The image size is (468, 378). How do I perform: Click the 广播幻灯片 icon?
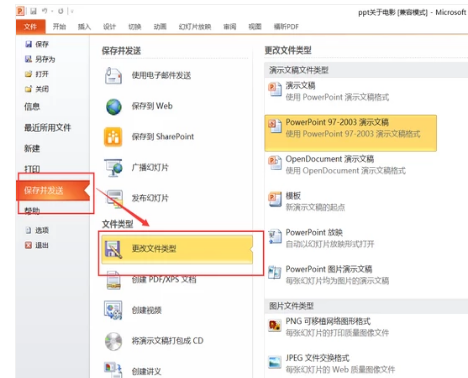tap(113, 168)
